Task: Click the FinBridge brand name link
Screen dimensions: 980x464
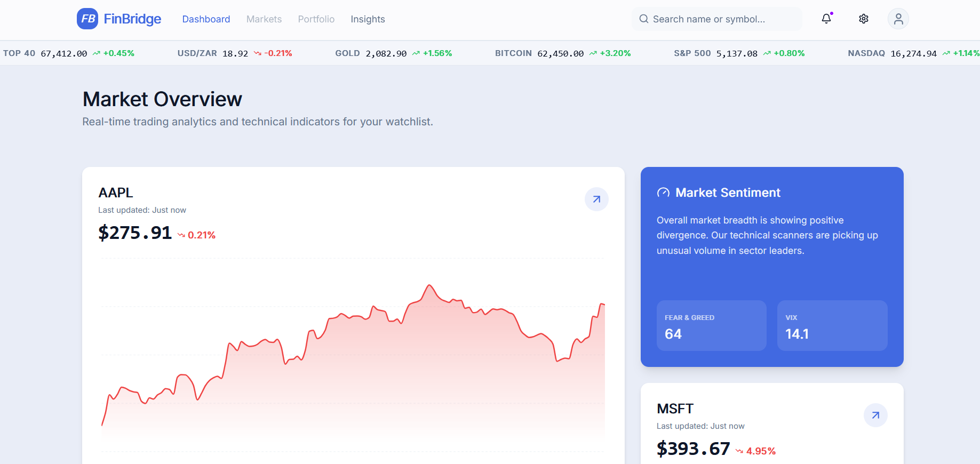Action: (x=132, y=19)
